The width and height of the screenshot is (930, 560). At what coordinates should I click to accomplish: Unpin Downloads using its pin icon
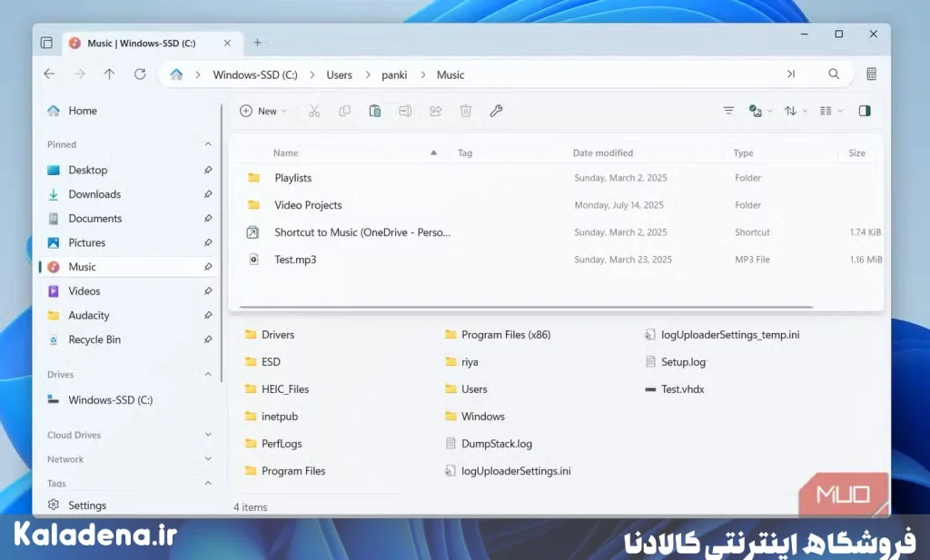click(x=208, y=194)
